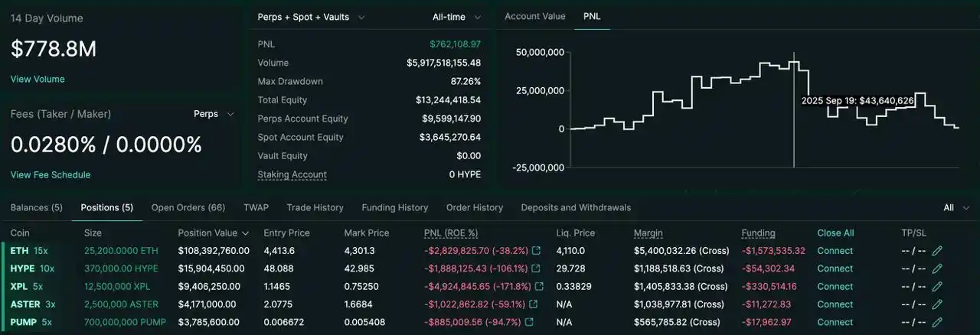Expand the All-time period dropdown
The width and height of the screenshot is (980, 335).
456,17
